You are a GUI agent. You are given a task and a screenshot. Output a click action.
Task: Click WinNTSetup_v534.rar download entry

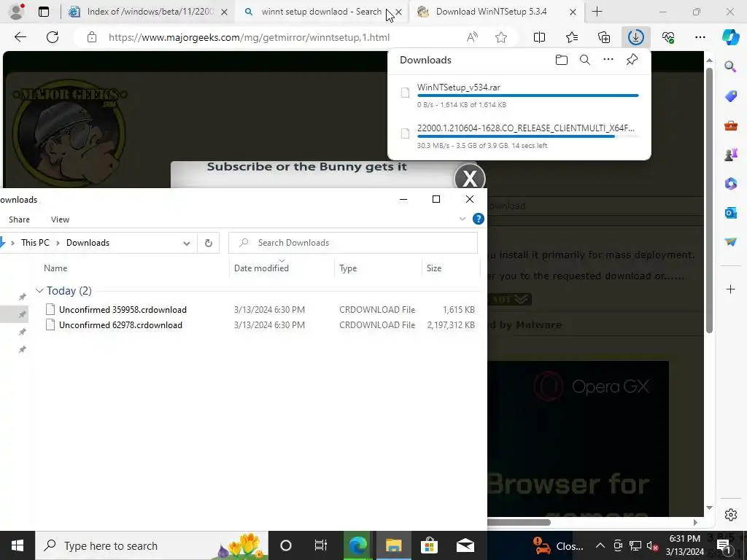point(519,96)
